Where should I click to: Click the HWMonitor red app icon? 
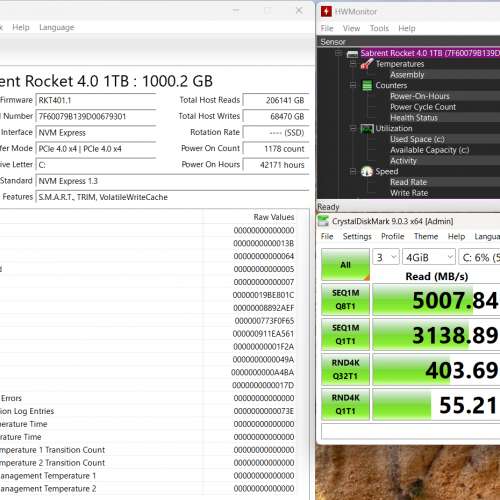(326, 12)
